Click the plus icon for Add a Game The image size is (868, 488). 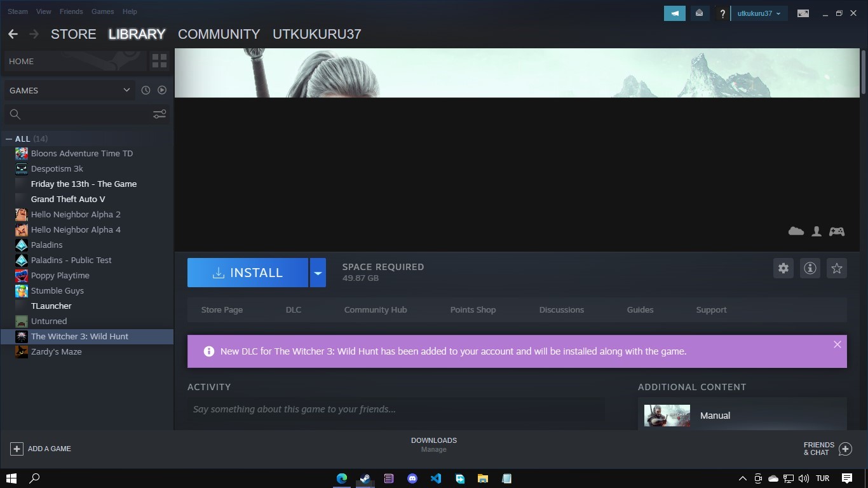point(17,449)
